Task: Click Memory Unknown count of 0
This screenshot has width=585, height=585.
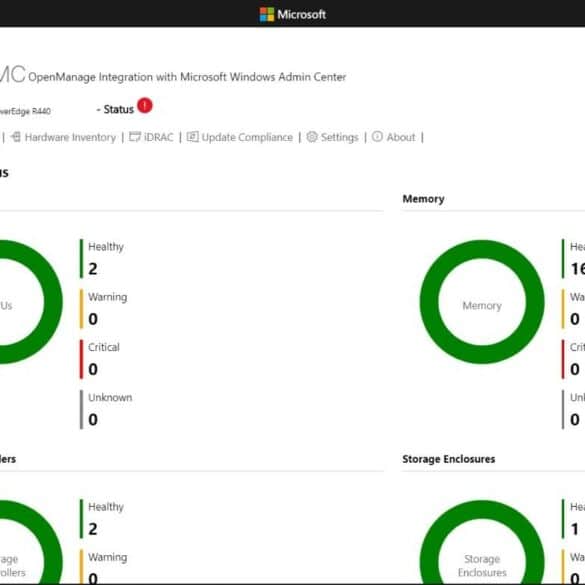Action: pos(575,420)
